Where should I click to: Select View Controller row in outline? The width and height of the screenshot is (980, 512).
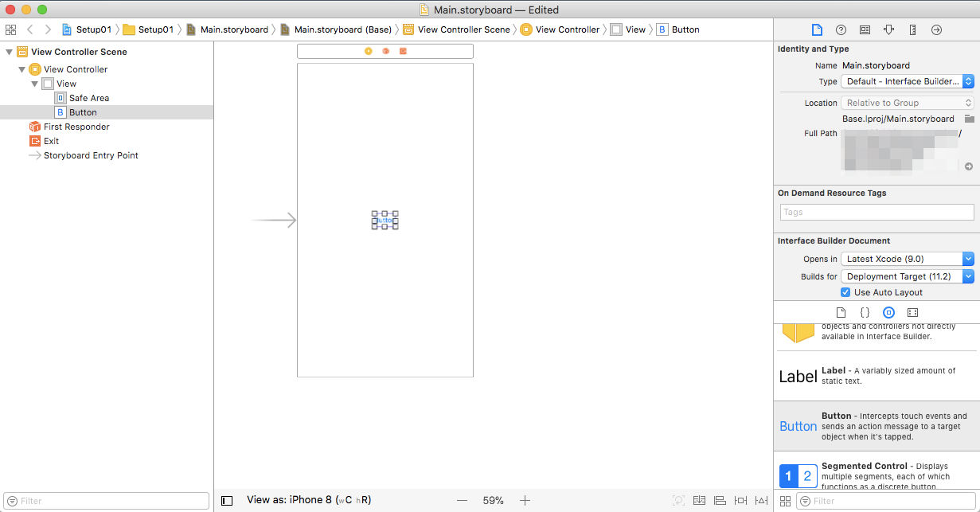(x=107, y=69)
